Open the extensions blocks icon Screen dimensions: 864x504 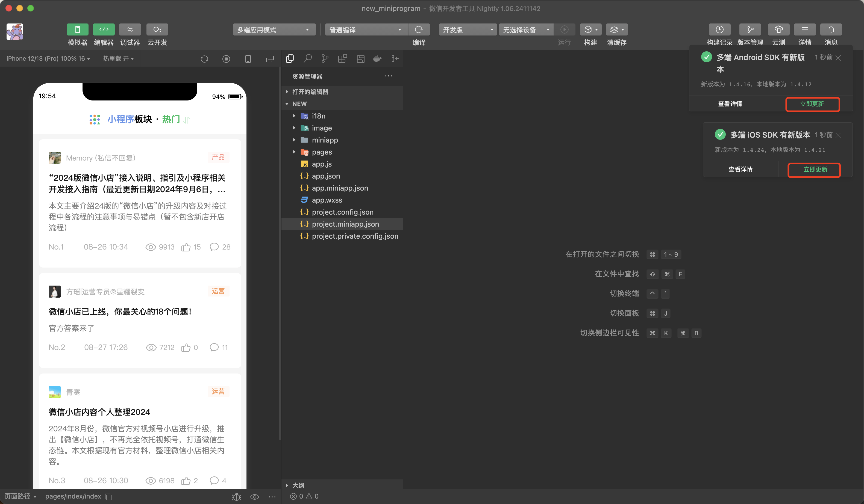click(343, 59)
